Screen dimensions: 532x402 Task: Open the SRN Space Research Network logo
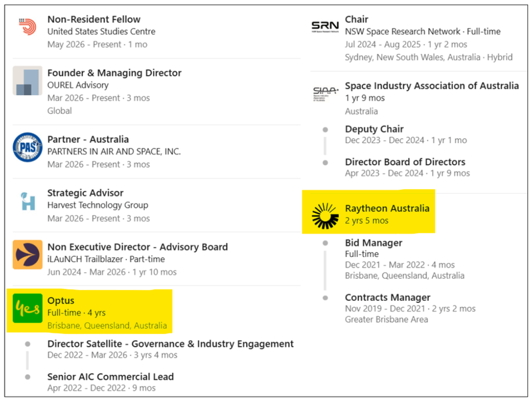(325, 27)
